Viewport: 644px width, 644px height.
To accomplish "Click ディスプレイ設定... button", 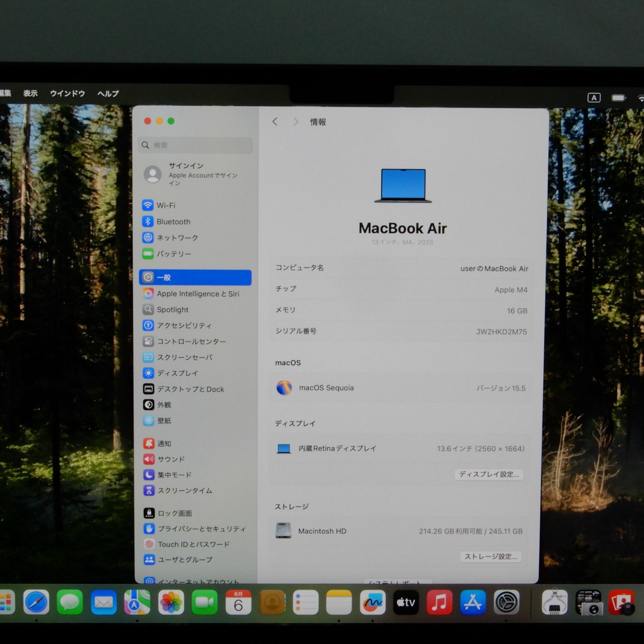I will pyautogui.click(x=489, y=474).
